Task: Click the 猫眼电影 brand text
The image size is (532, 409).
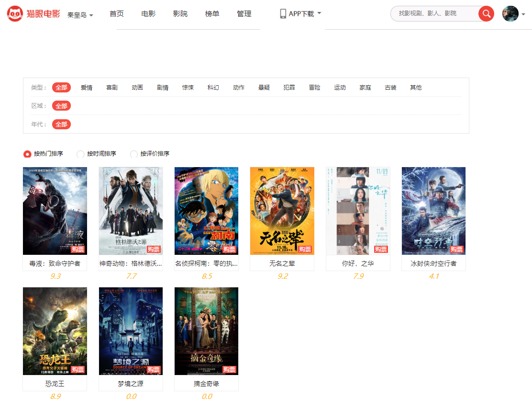Action: [44, 13]
